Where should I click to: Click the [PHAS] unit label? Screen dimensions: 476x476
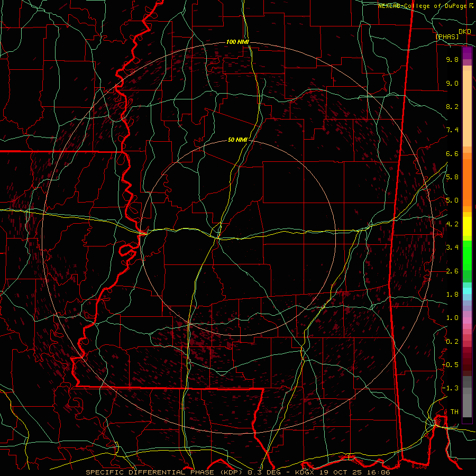point(447,36)
